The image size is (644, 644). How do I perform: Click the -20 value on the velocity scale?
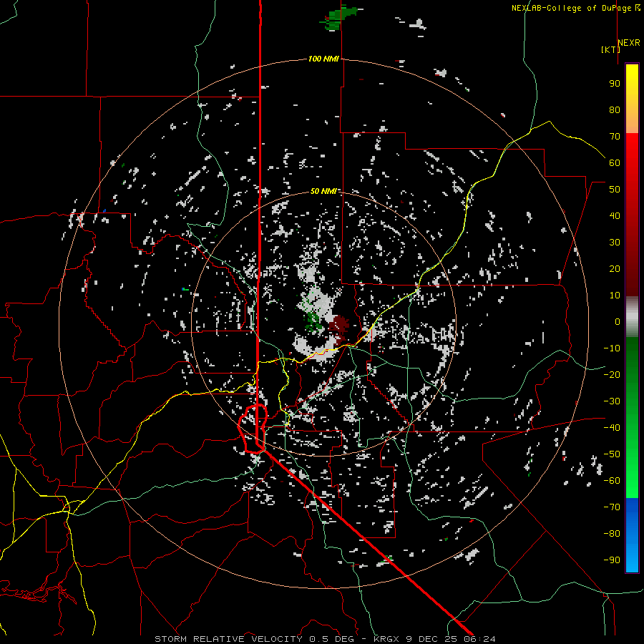[x=612, y=374]
